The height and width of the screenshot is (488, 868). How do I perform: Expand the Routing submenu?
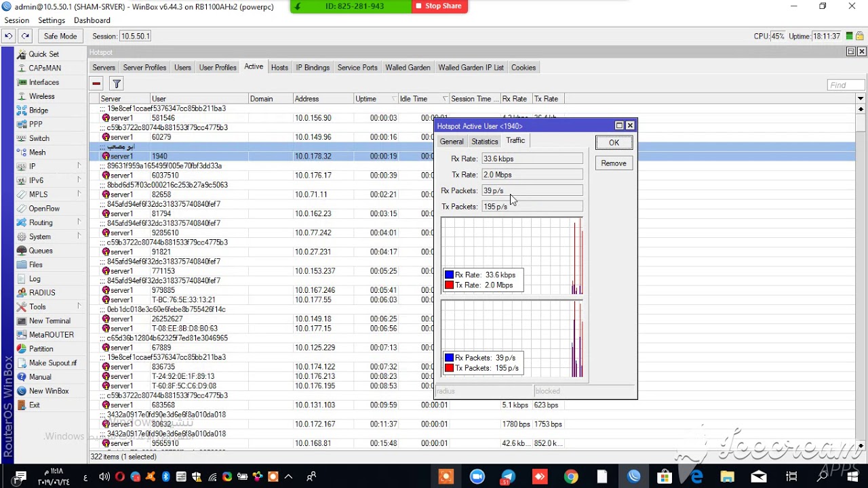pyautogui.click(x=79, y=222)
